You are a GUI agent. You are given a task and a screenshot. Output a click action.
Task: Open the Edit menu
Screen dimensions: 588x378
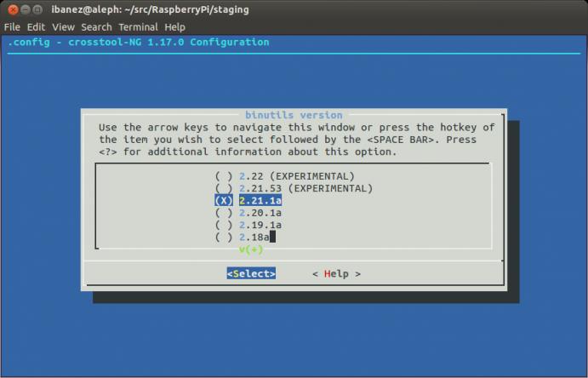pos(36,27)
